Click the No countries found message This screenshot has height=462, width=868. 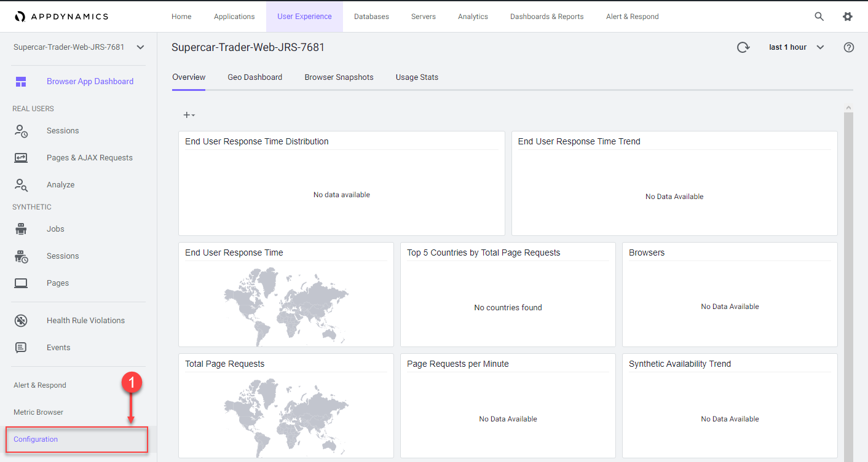508,308
